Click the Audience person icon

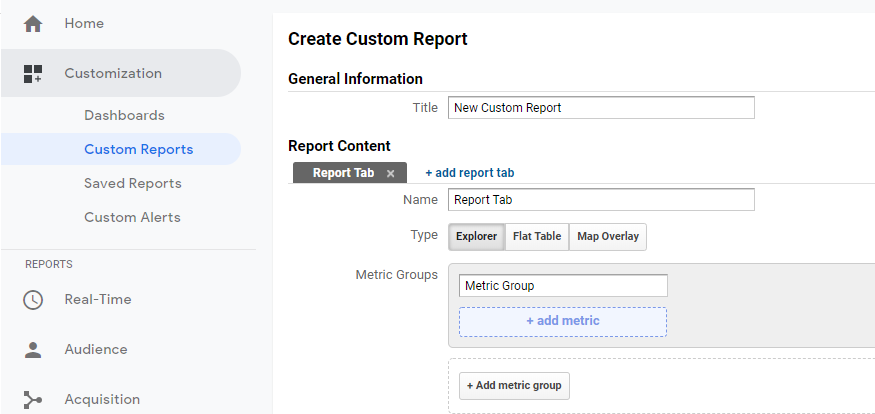coord(33,349)
